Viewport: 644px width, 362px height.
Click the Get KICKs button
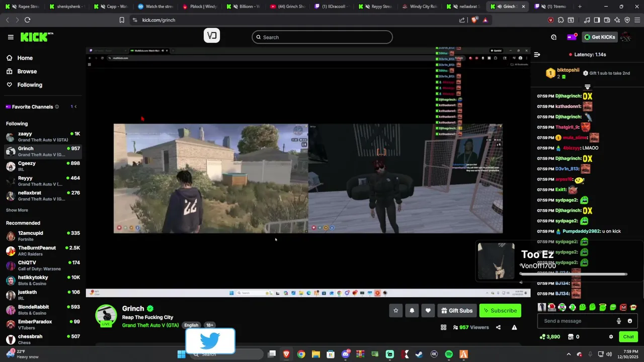pos(600,37)
